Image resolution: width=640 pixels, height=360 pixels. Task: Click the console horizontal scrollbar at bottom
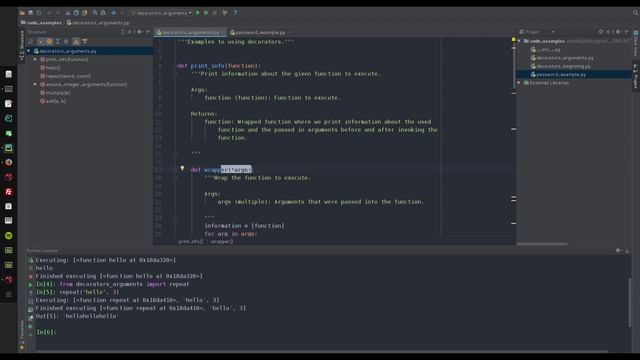click(322, 351)
